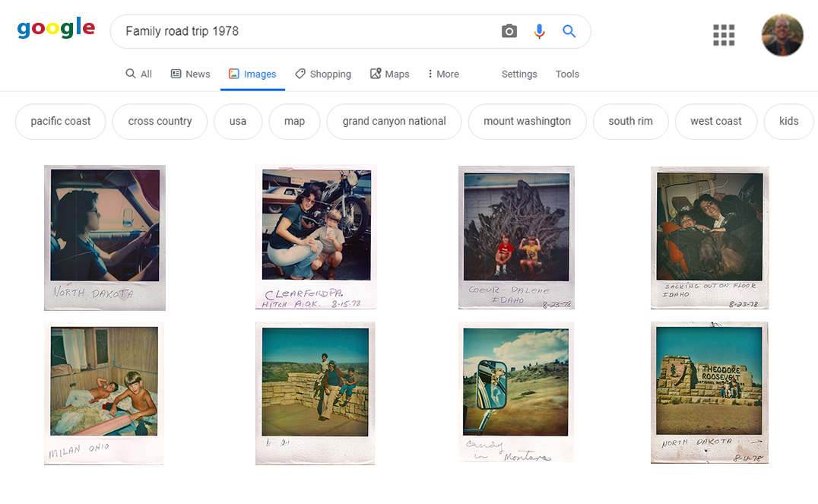Open the Theodore Roosevelt sign polaroid
The height and width of the screenshot is (504, 818).
709,391
